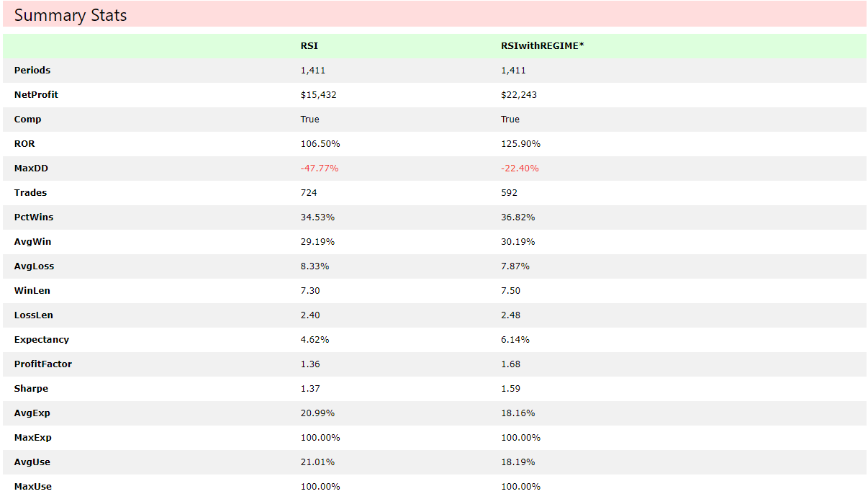Image resolution: width=868 pixels, height=499 pixels.
Task: Click the Sharpe value 1.37
Action: point(310,389)
